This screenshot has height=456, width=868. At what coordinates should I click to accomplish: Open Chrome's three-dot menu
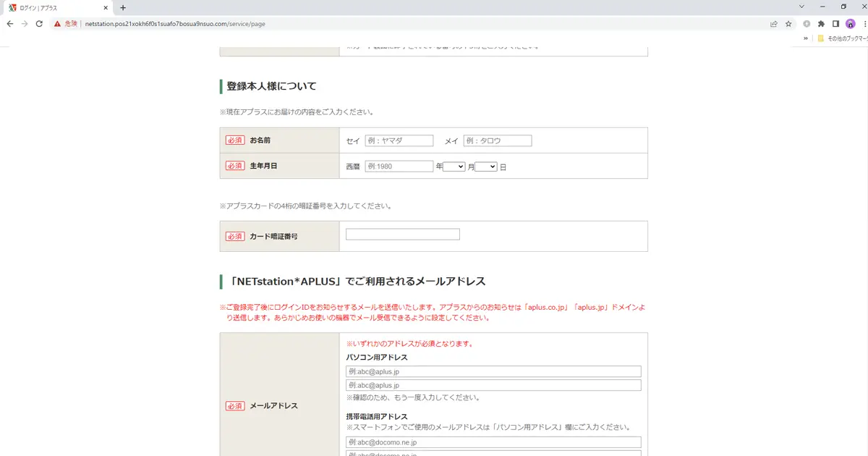pyautogui.click(x=864, y=23)
